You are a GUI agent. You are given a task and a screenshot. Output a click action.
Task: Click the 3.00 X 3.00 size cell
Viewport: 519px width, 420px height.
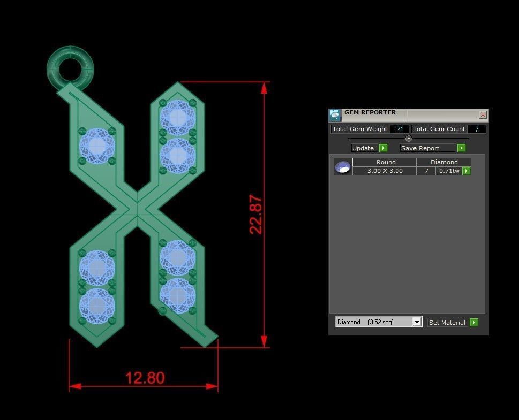(385, 171)
